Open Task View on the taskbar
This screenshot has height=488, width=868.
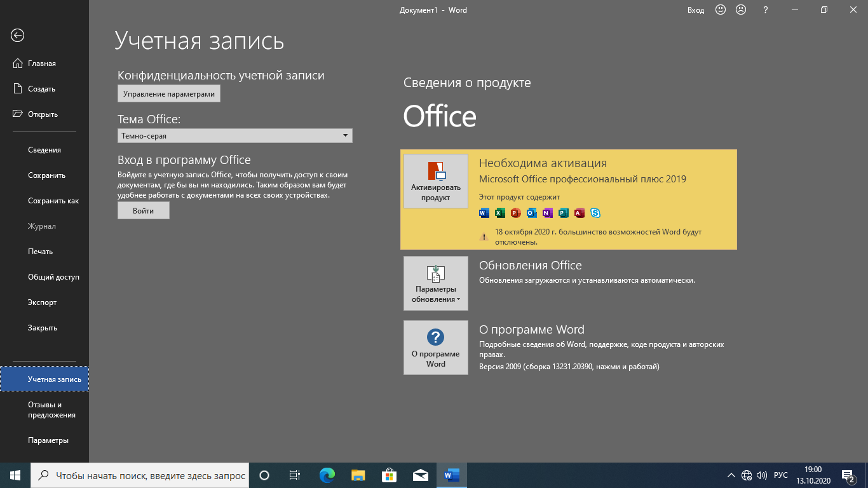tap(295, 475)
